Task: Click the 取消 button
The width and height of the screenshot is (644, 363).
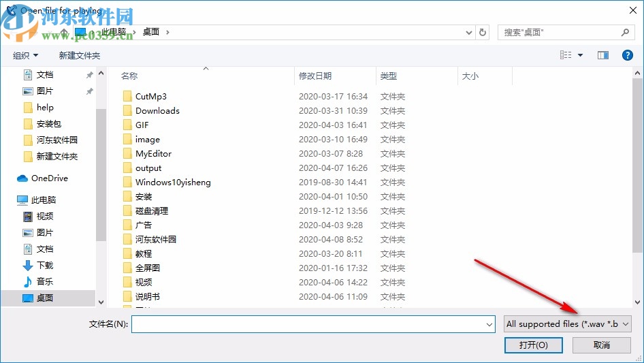Action: (602, 345)
